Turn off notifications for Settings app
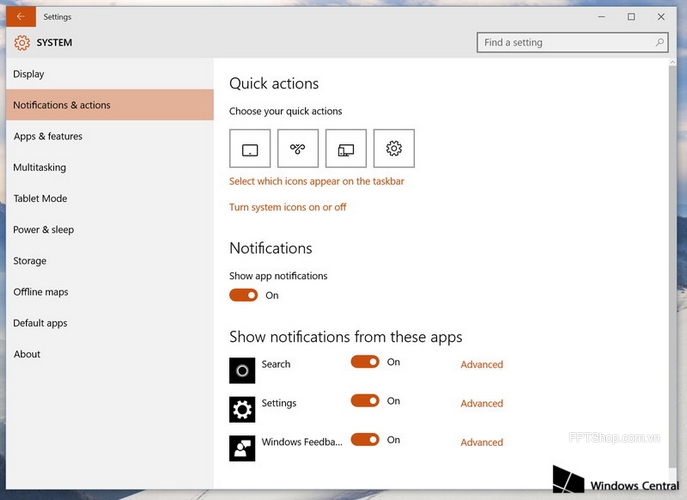Screen dimensions: 687x500 click(x=365, y=401)
